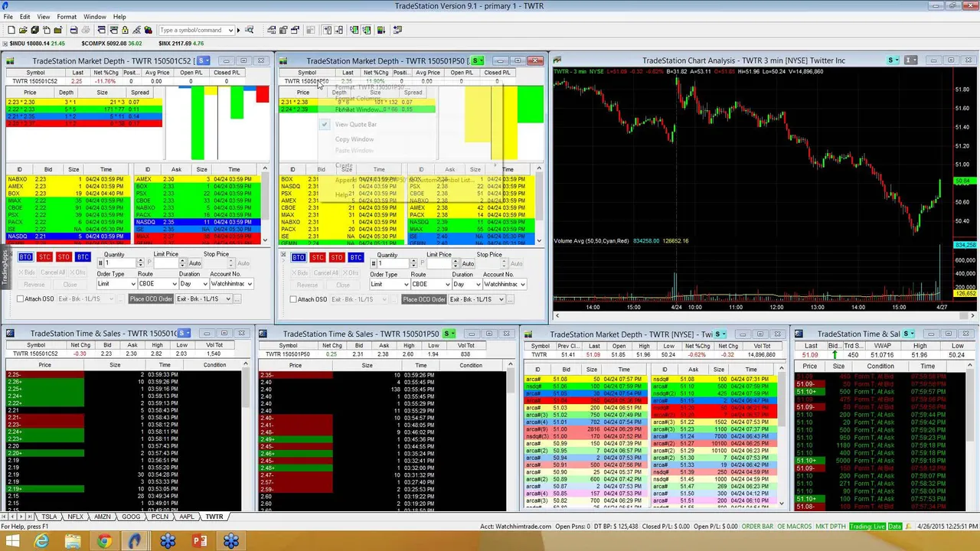Viewport: 980px width, 551px height.
Task: Click the S link icon in P50 Time & Sales title
Action: [x=449, y=334]
